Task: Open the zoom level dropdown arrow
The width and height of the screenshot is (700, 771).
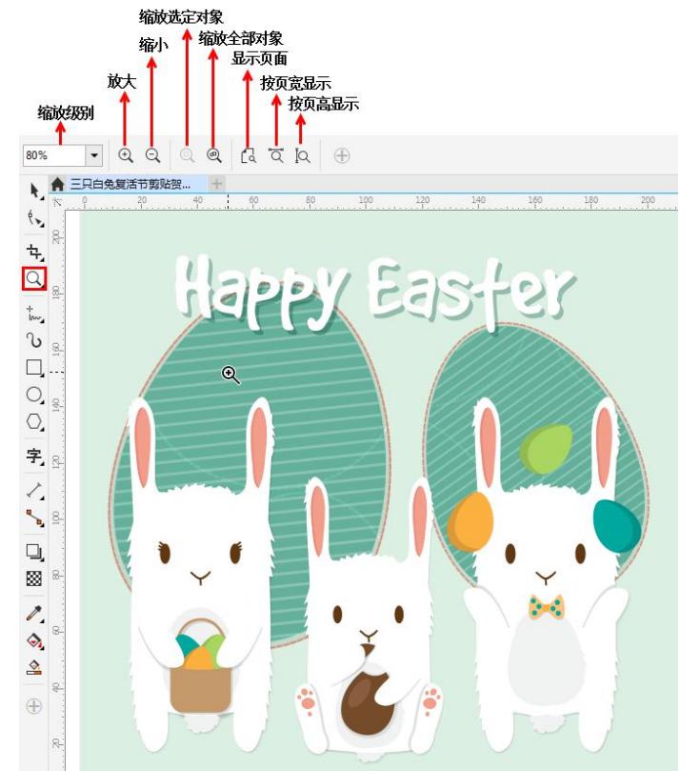Action: [x=93, y=155]
